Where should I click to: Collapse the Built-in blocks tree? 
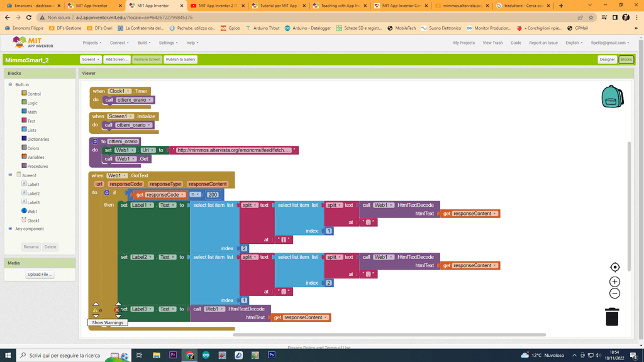10,84
